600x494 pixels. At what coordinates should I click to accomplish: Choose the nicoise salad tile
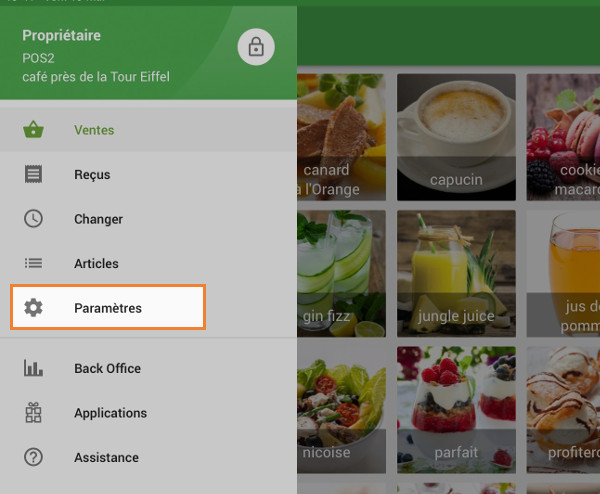[341, 410]
